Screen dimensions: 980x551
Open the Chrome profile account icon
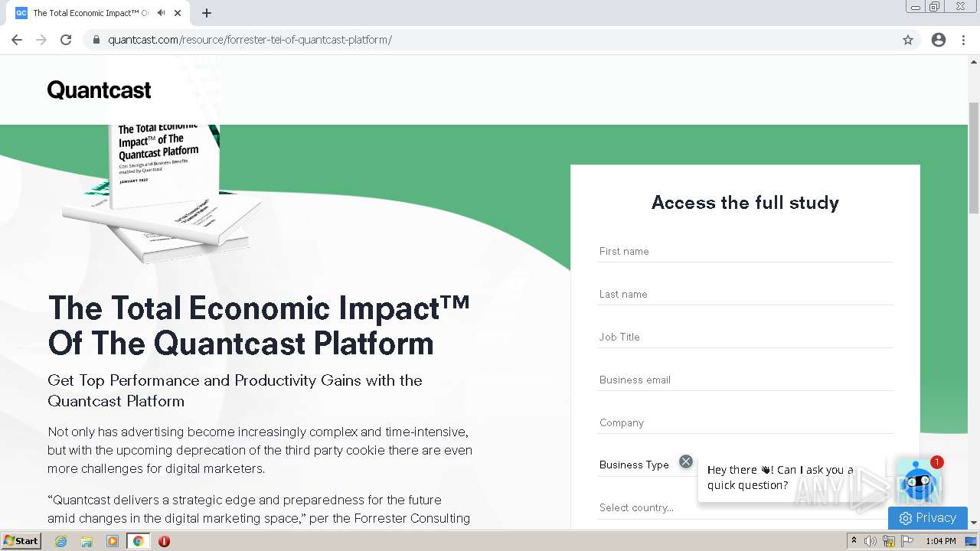coord(939,40)
